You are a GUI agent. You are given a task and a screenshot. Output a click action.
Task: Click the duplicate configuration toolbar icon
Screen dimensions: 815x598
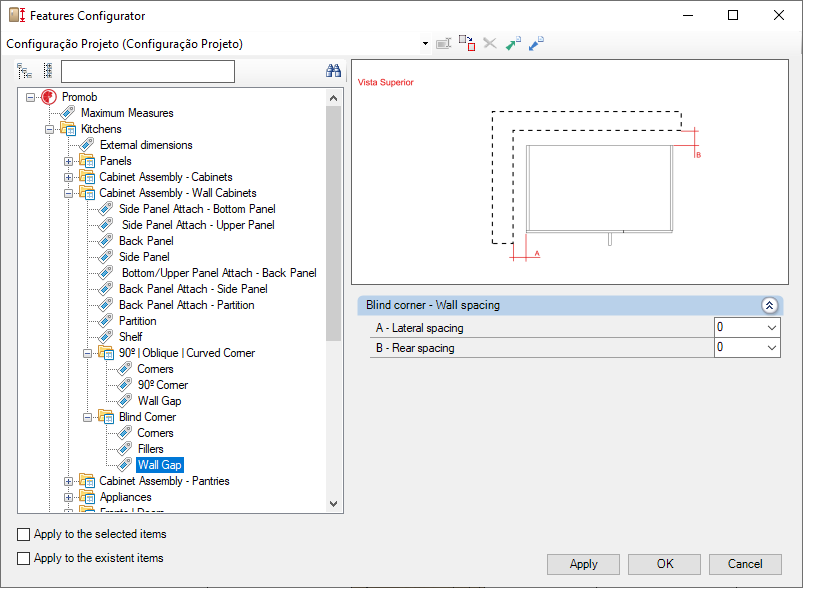click(467, 43)
